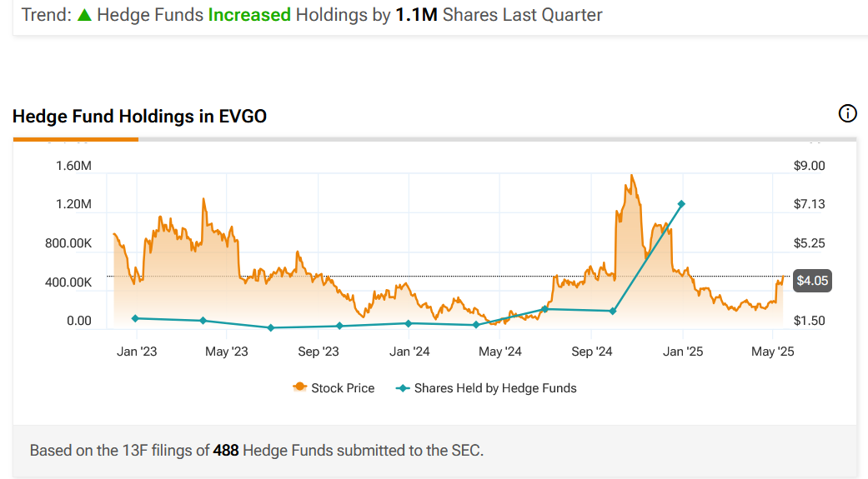Click the May '25 x-axis label

pyautogui.click(x=773, y=352)
